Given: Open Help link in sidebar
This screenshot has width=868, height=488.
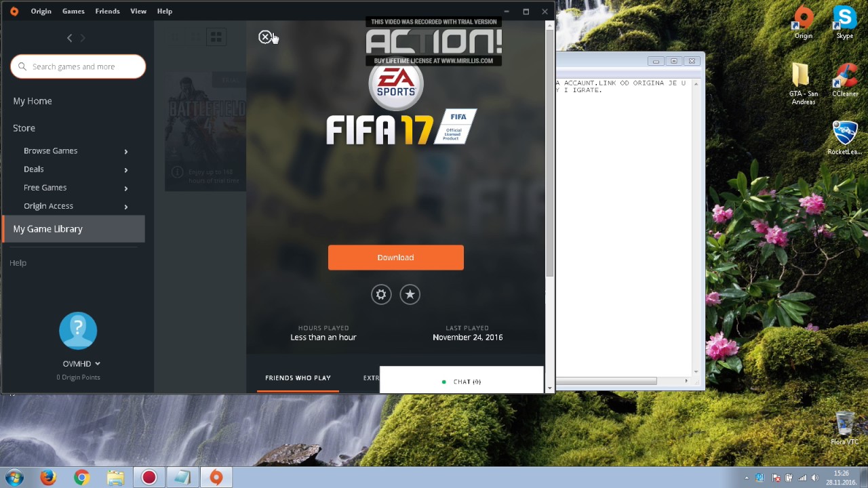Looking at the screenshot, I should point(18,263).
